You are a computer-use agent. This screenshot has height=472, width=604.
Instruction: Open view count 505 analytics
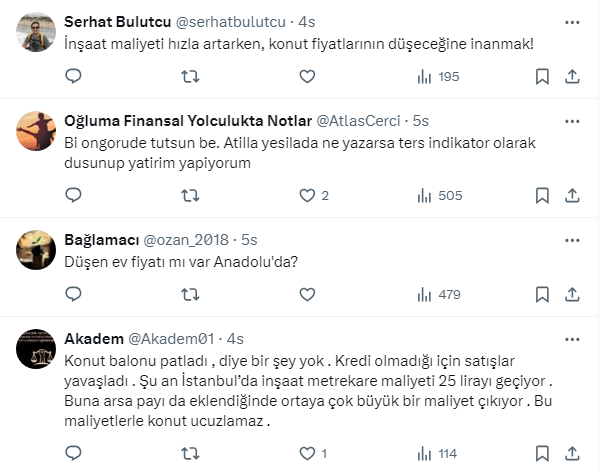tap(437, 196)
